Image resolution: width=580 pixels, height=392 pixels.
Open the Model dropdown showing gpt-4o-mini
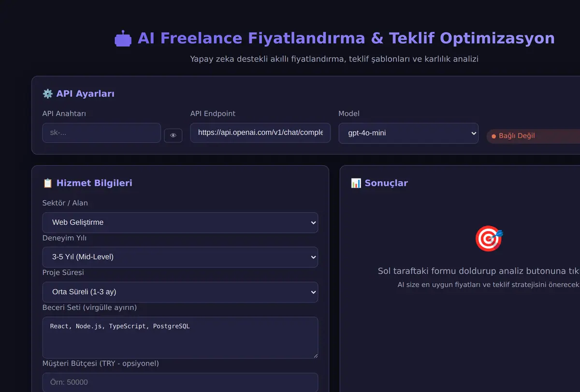tap(408, 133)
